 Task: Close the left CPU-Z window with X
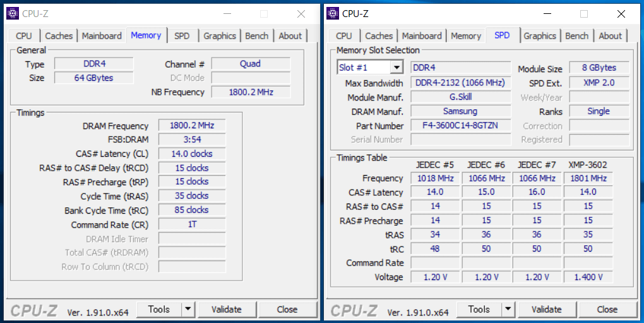(x=301, y=13)
